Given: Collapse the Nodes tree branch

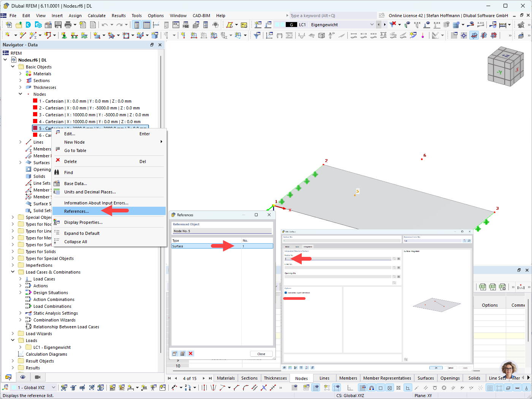Looking at the screenshot, I should pyautogui.click(x=21, y=94).
